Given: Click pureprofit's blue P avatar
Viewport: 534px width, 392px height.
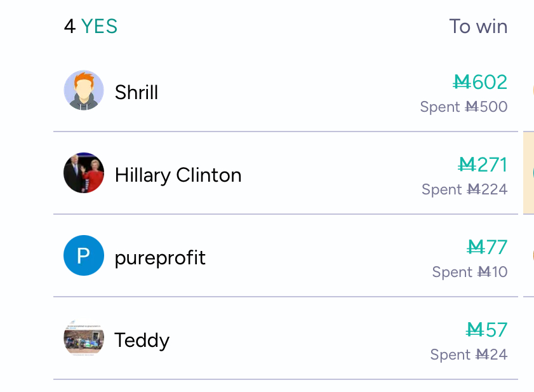Looking at the screenshot, I should pyautogui.click(x=84, y=255).
